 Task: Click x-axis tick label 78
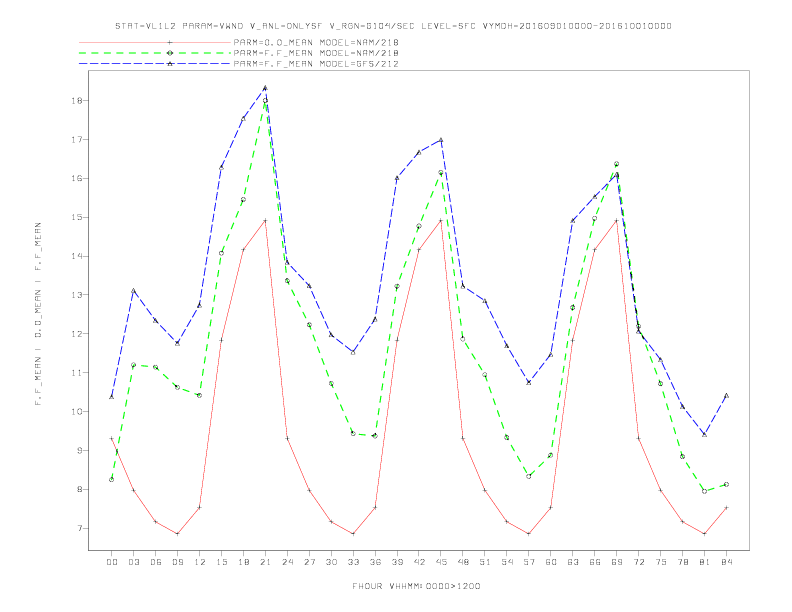[682, 562]
